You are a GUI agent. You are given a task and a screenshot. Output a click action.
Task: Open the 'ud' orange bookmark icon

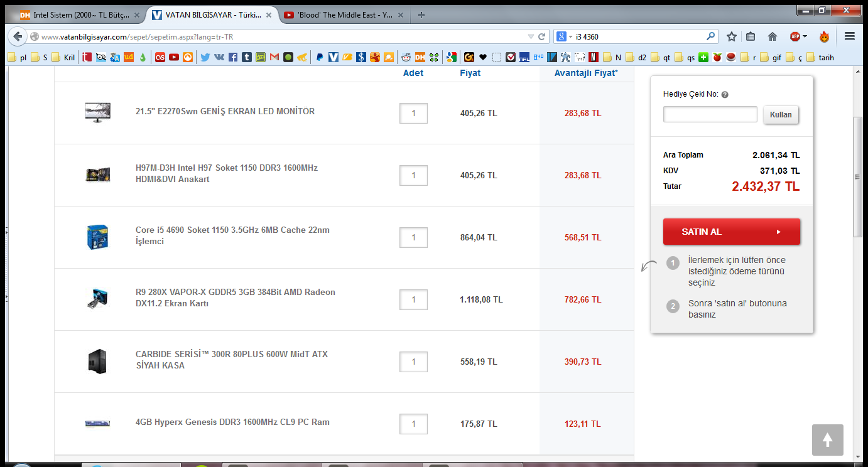pos(129,57)
